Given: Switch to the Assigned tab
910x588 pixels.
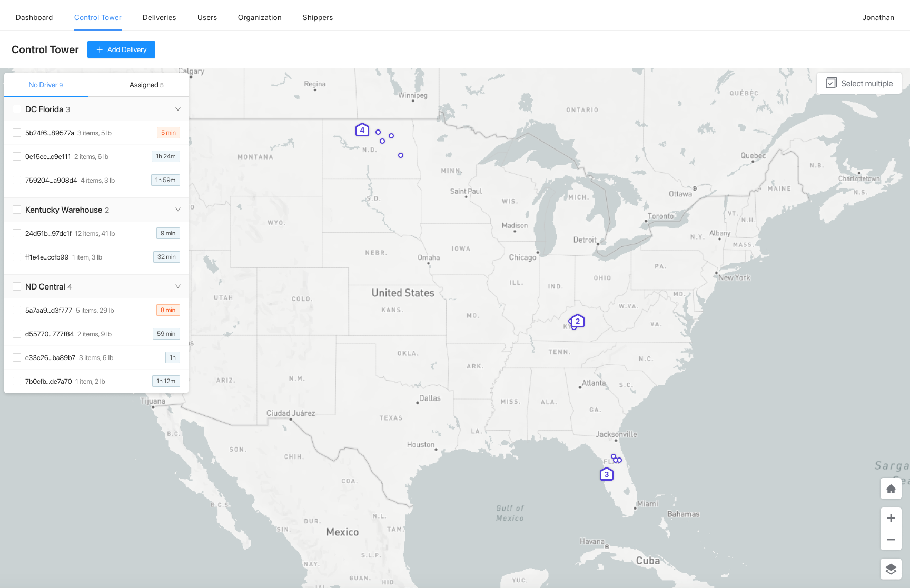Looking at the screenshot, I should click(146, 85).
